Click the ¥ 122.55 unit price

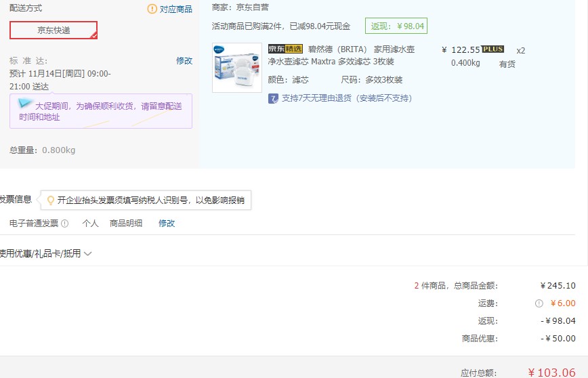[x=461, y=49]
